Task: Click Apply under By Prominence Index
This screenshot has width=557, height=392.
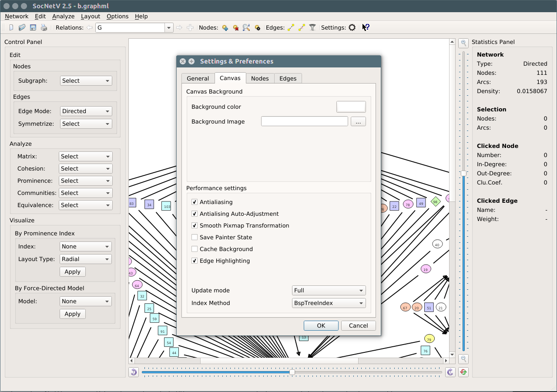Action: pos(73,271)
